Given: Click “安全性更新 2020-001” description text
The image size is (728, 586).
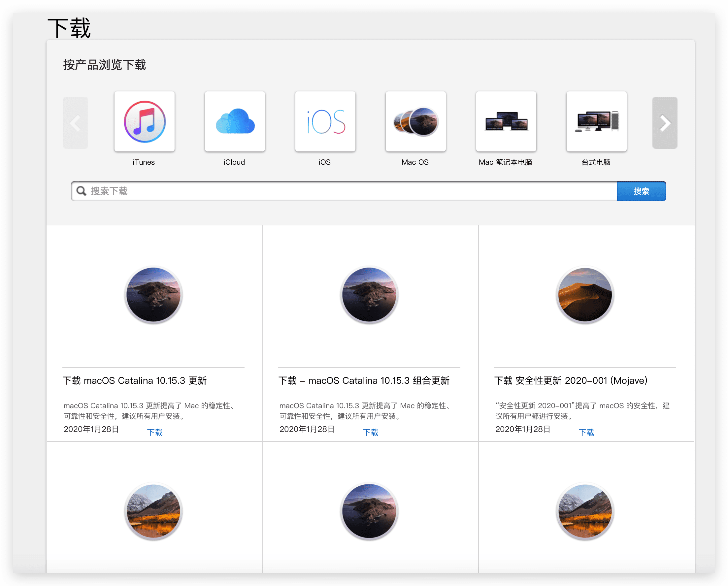Looking at the screenshot, I should 583,411.
